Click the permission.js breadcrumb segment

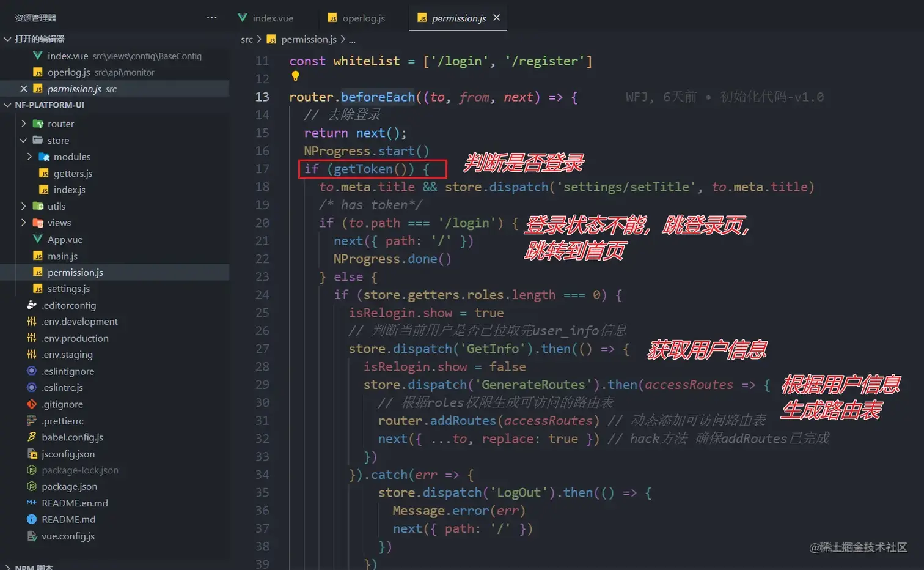coord(309,39)
